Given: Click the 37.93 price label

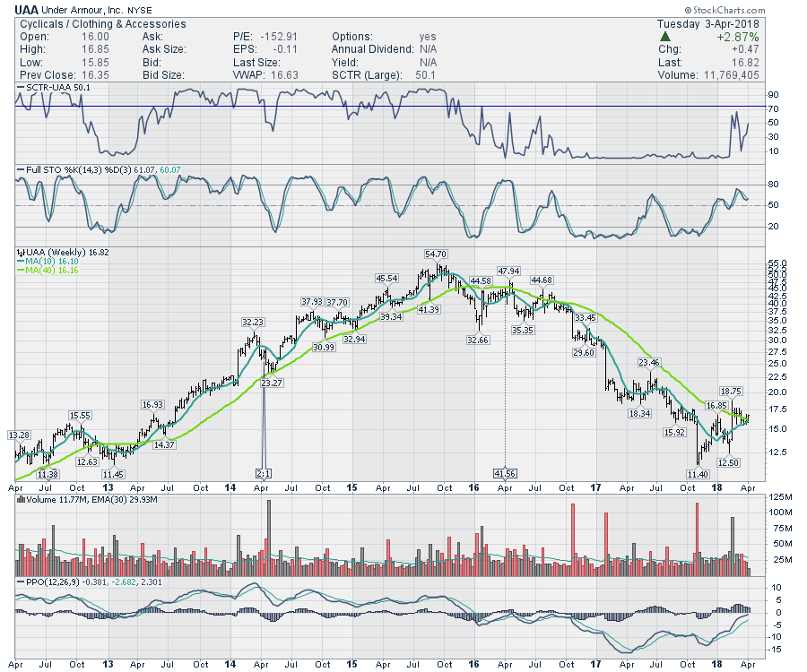Looking at the screenshot, I should coord(312,302).
